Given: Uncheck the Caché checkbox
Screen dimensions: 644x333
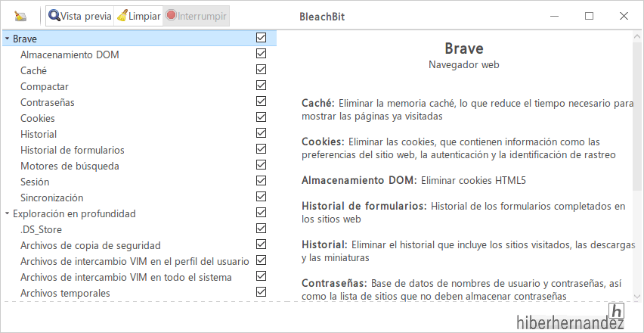Looking at the screenshot, I should (261, 70).
